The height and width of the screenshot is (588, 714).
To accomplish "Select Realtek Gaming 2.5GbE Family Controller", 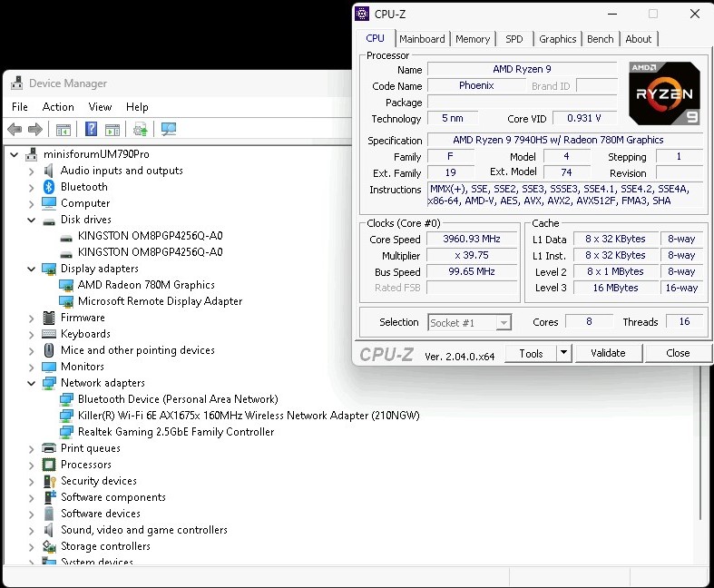I will click(x=175, y=432).
